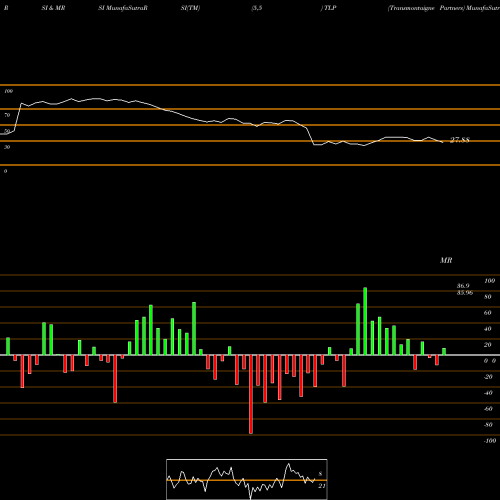Click the -60 label on the MR axis

click(x=488, y=409)
